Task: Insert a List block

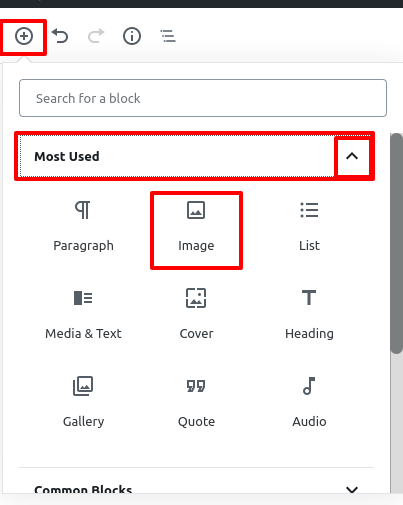Action: coord(309,227)
